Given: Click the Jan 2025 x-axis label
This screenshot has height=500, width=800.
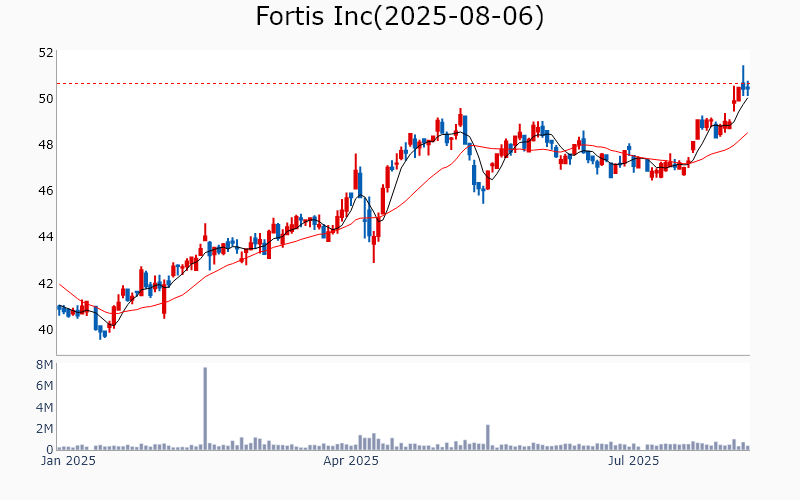Looking at the screenshot, I should [68, 462].
